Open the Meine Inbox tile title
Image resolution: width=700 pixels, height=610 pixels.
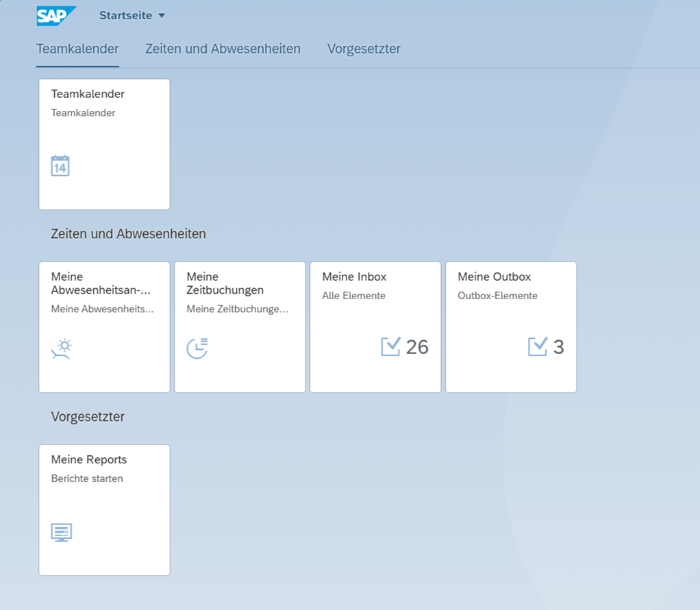tap(354, 277)
